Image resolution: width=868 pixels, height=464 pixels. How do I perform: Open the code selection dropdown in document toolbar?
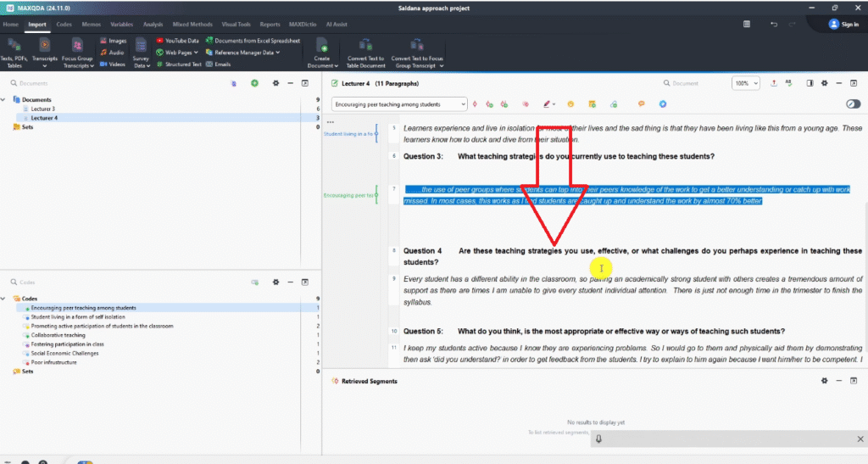tap(399, 103)
